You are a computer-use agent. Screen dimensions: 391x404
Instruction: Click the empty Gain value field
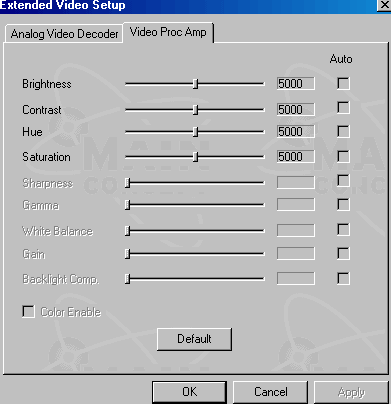tap(296, 253)
